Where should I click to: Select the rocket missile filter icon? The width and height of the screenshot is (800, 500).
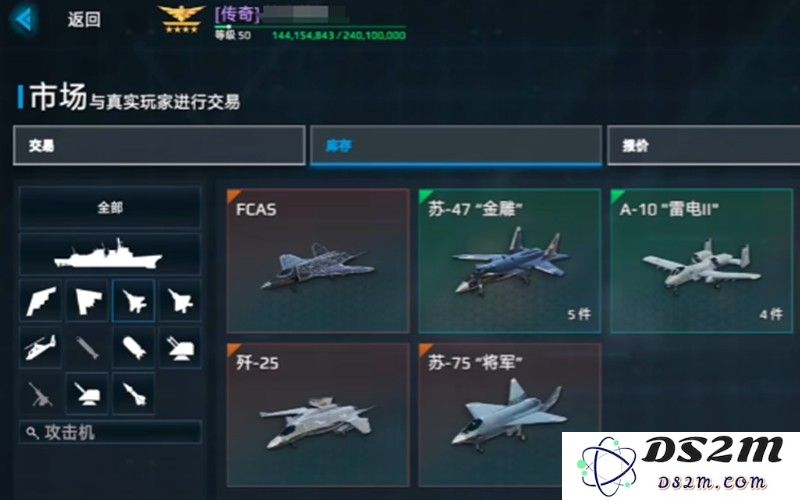point(133,393)
